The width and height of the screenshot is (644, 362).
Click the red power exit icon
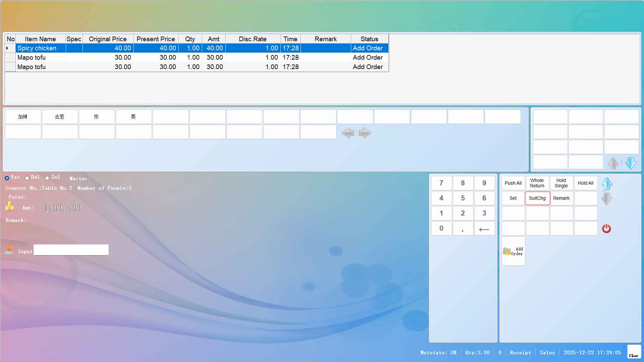606,229
